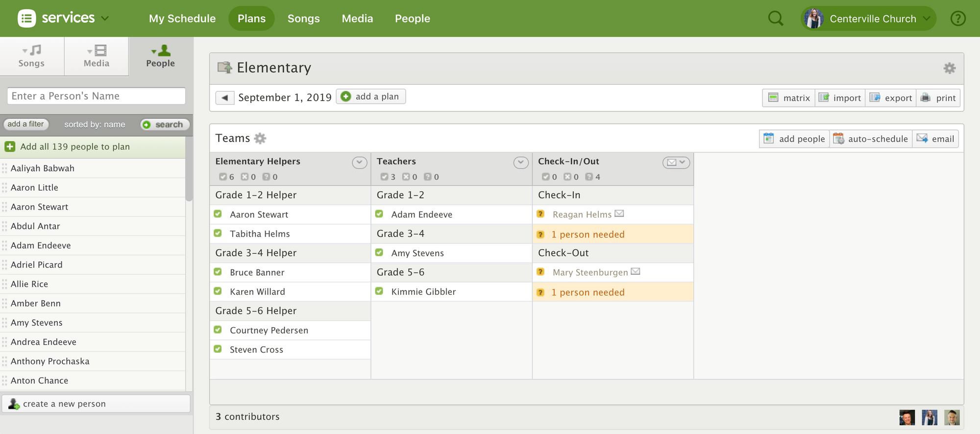Click the auto-schedule button

pos(871,139)
